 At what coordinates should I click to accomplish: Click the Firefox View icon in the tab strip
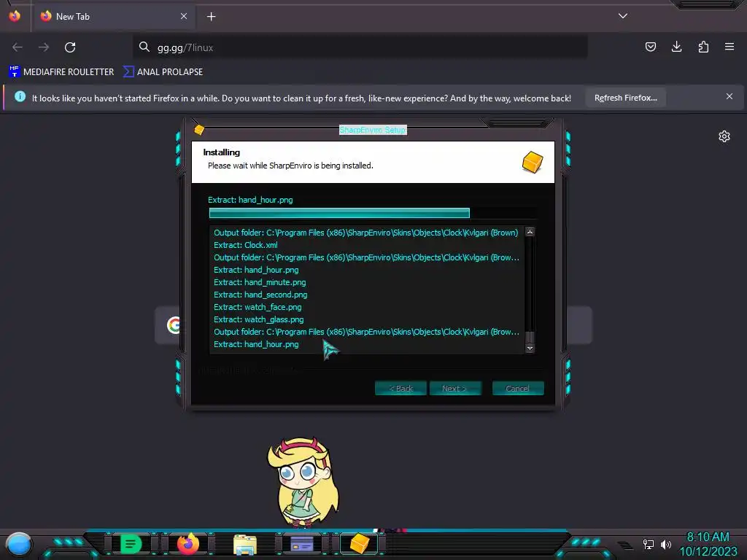pos(15,16)
